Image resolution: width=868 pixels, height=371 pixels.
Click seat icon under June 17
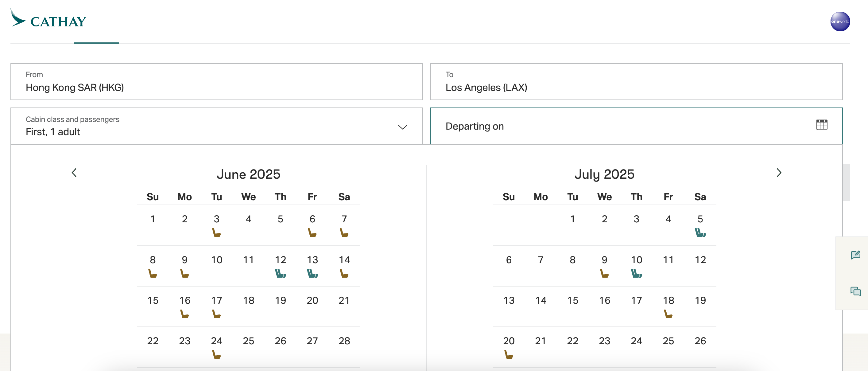[216, 314]
